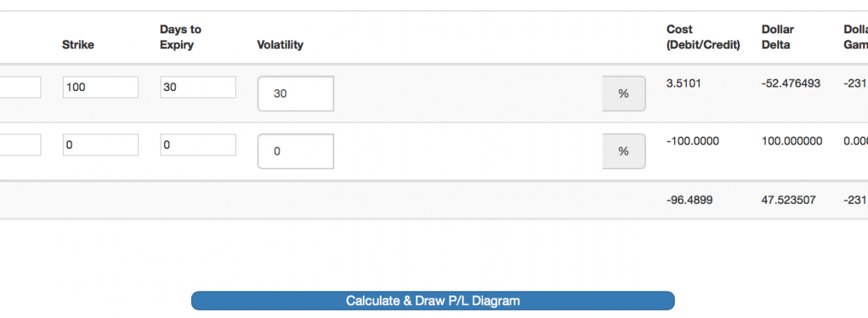Click the Strike column header

[78, 45]
